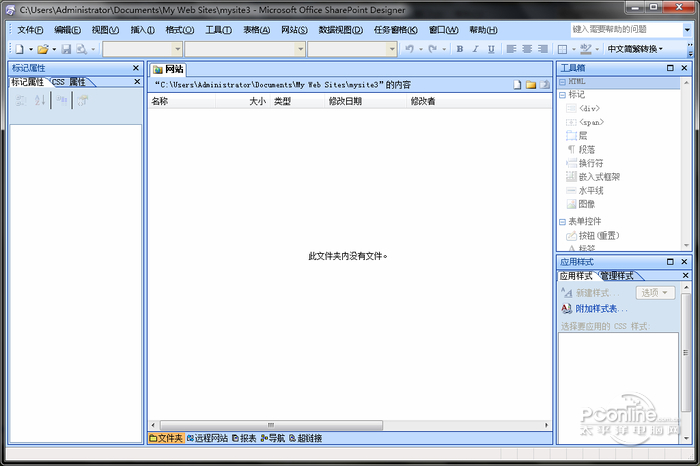
Task: Toggle Italic formatting
Action: point(475,49)
